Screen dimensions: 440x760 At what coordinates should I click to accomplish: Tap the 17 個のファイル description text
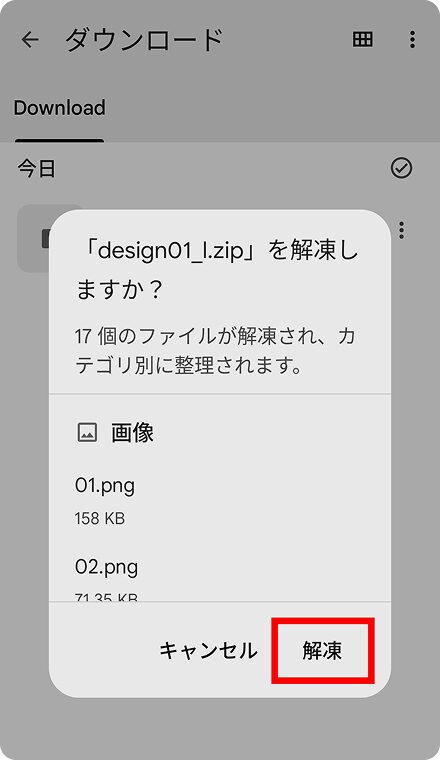[x=215, y=351]
